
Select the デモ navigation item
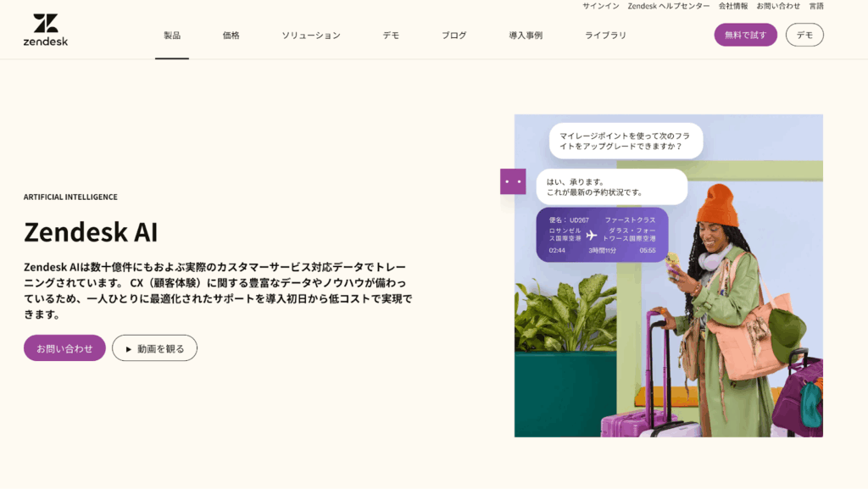tap(391, 36)
